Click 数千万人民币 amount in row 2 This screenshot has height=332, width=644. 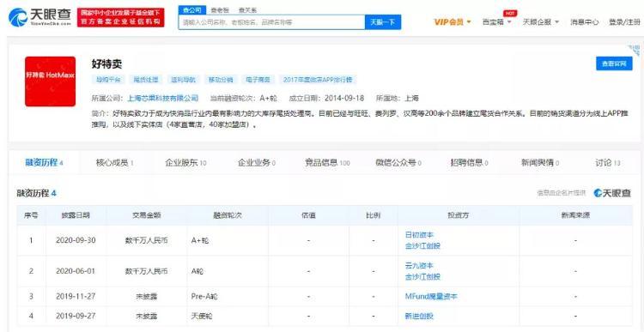pos(146,271)
